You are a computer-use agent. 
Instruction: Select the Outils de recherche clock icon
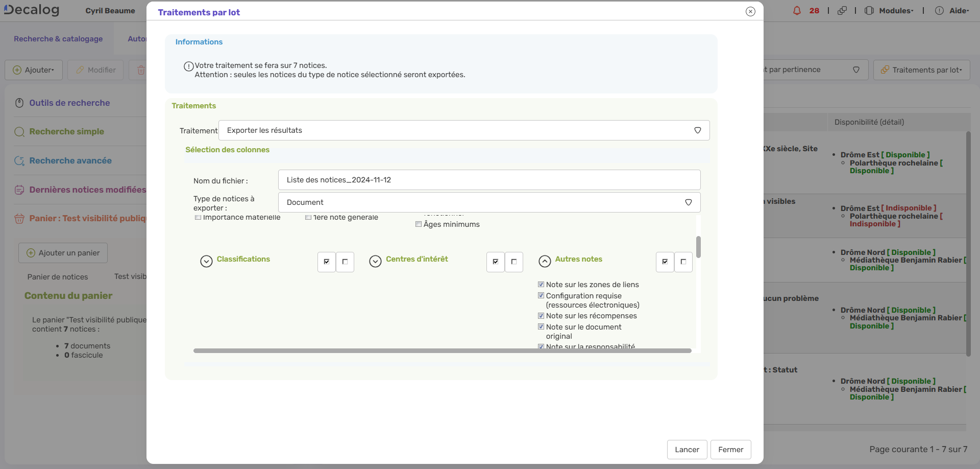[19, 103]
